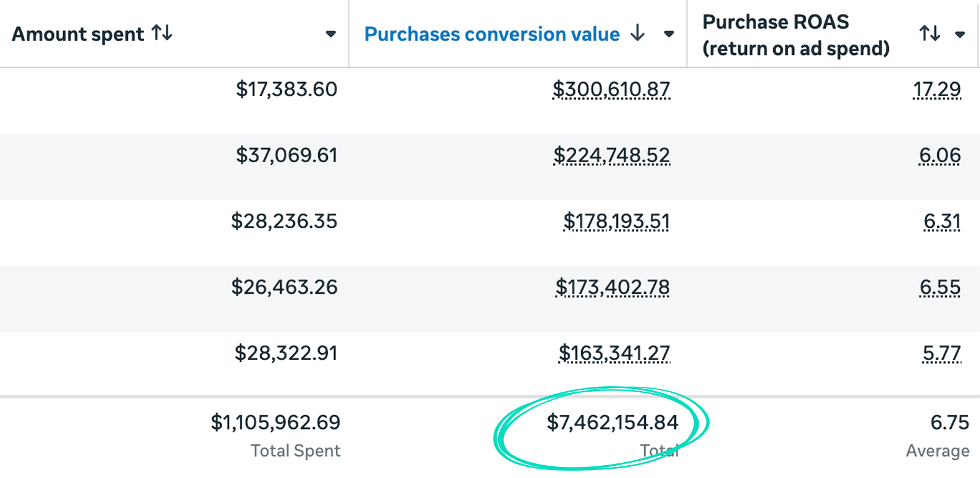Click the descending sort arrow on Purchases conversion value
980x478 pixels.
(637, 33)
